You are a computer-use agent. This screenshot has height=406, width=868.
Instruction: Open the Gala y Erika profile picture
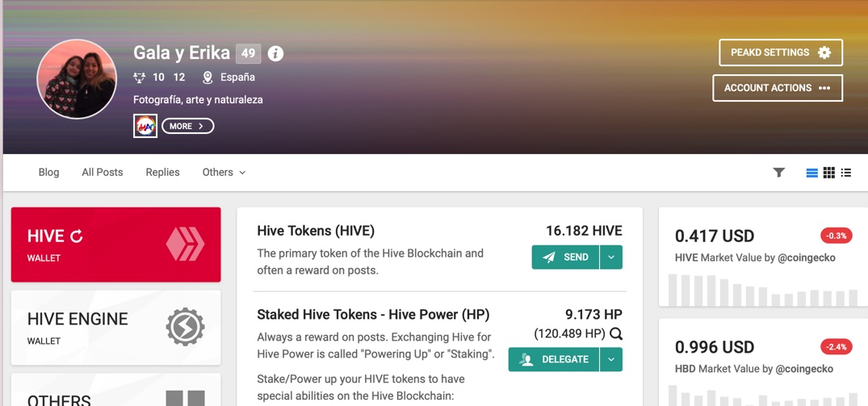tap(77, 78)
